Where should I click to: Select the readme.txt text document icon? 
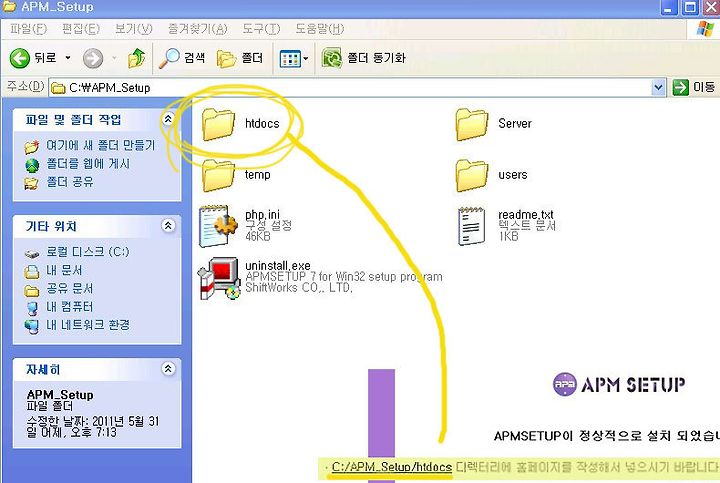pyautogui.click(x=471, y=226)
